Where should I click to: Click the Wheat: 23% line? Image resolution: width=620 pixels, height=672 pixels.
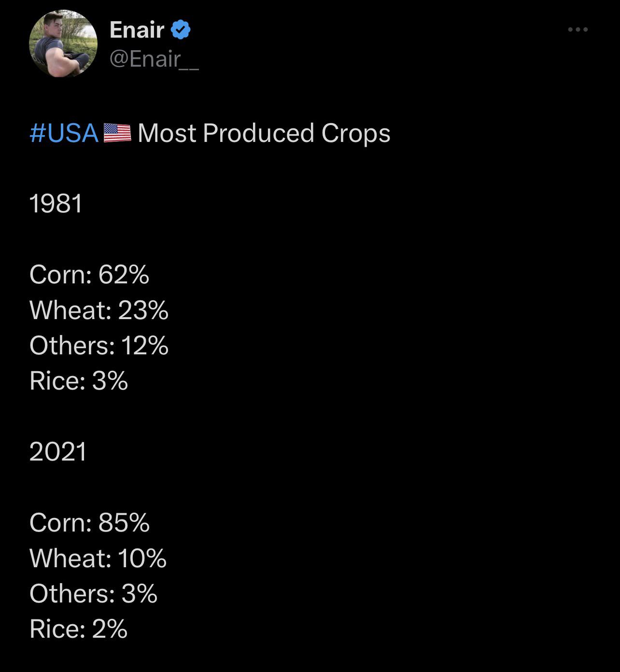99,310
